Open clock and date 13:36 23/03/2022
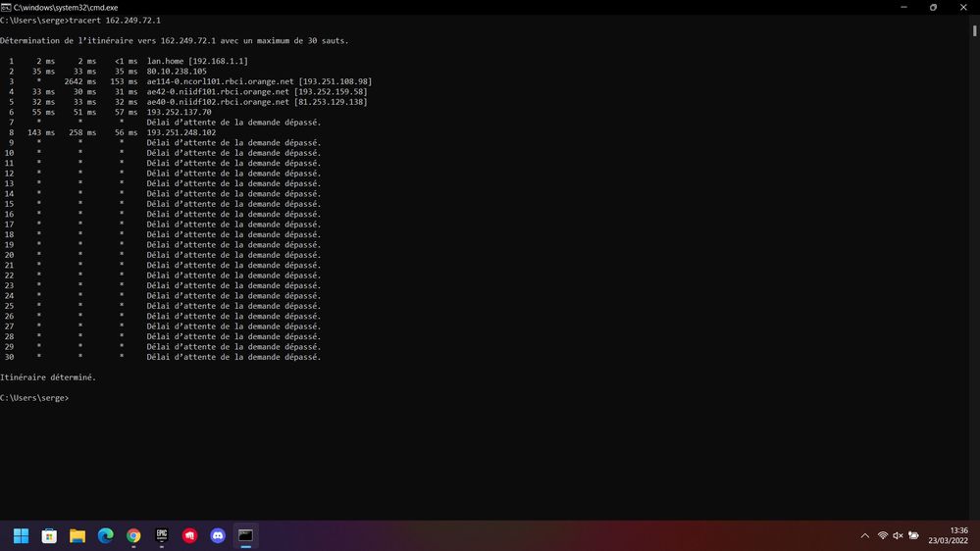Screen dimensions: 980x551 click(949, 535)
